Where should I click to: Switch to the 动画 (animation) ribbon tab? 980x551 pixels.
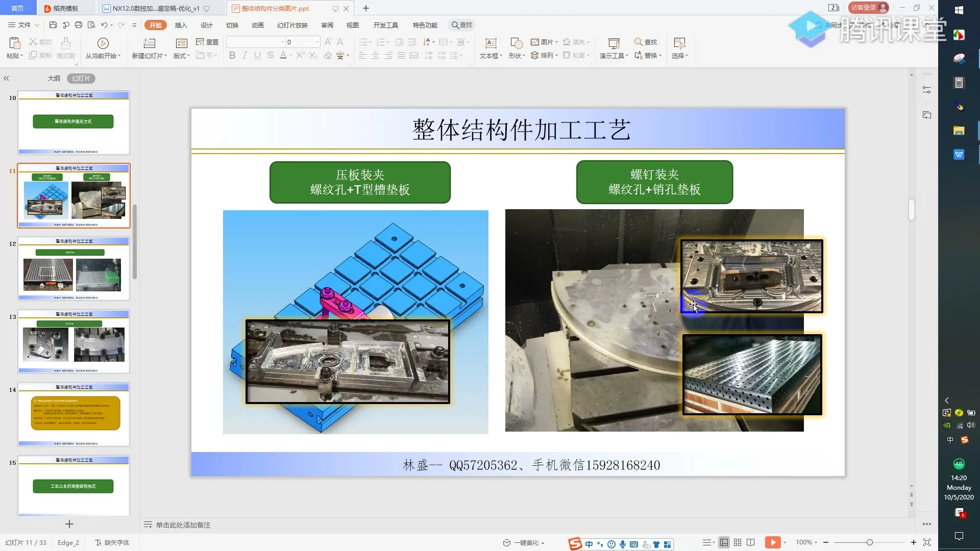click(258, 24)
